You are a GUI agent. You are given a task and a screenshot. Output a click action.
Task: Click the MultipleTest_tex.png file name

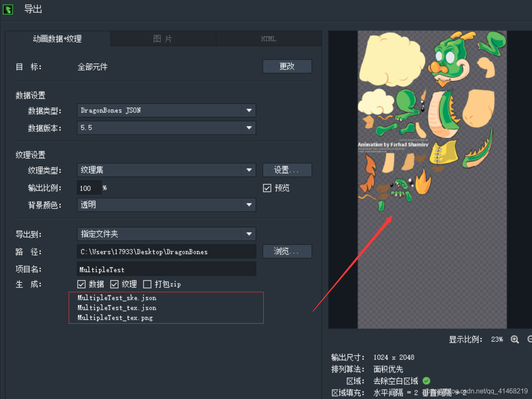click(115, 318)
